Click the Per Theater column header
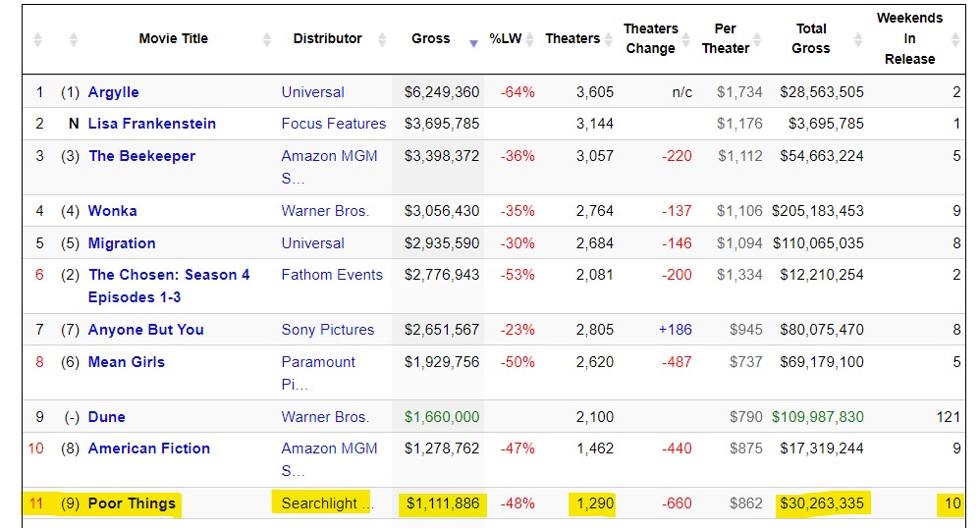Image resolution: width=980 pixels, height=528 pixels. click(x=725, y=39)
